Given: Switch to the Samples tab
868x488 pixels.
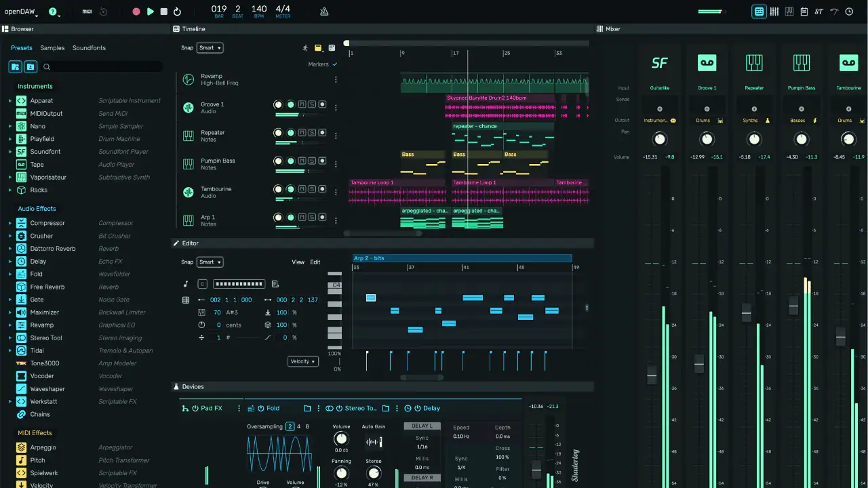Looking at the screenshot, I should 52,48.
